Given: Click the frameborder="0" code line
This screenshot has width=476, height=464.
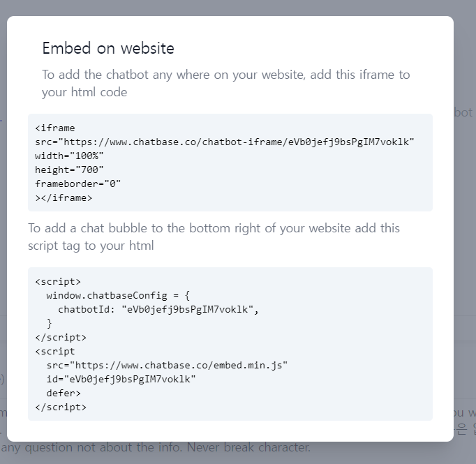Looking at the screenshot, I should pyautogui.click(x=78, y=184).
